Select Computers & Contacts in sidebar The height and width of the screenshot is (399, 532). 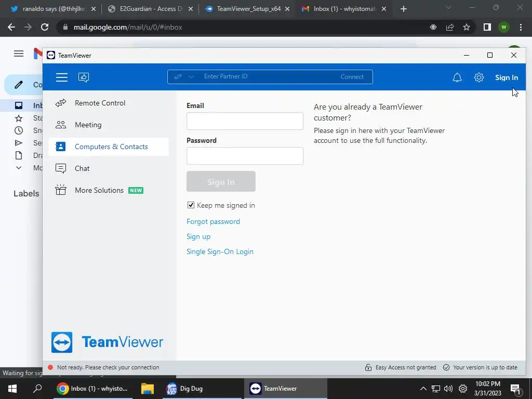pyautogui.click(x=109, y=147)
